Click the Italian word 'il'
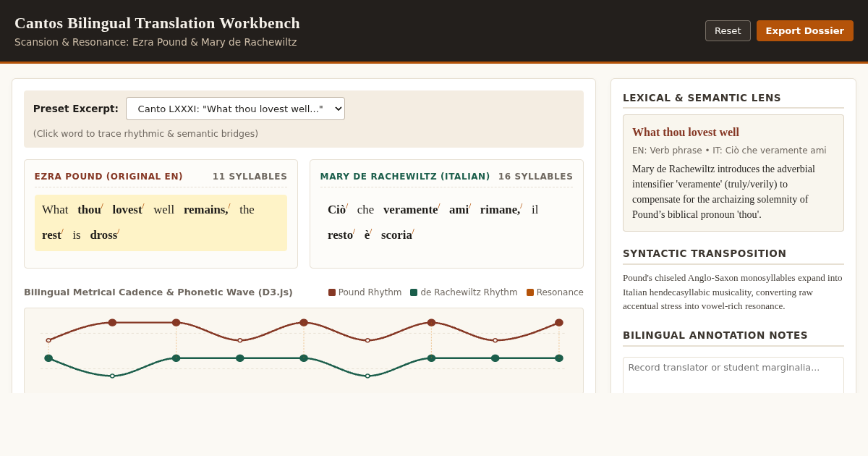 tap(535, 210)
